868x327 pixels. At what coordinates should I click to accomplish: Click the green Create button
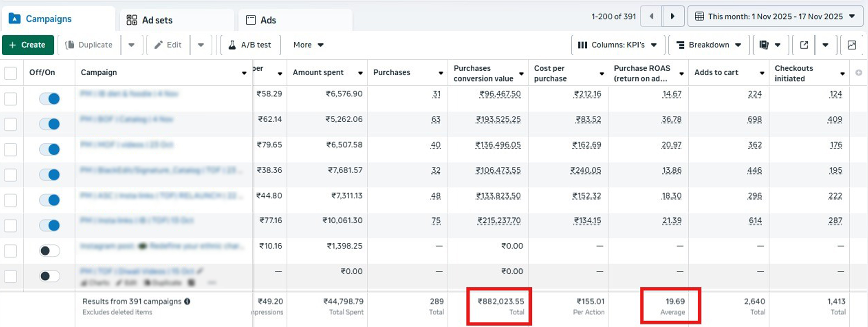[x=28, y=45]
